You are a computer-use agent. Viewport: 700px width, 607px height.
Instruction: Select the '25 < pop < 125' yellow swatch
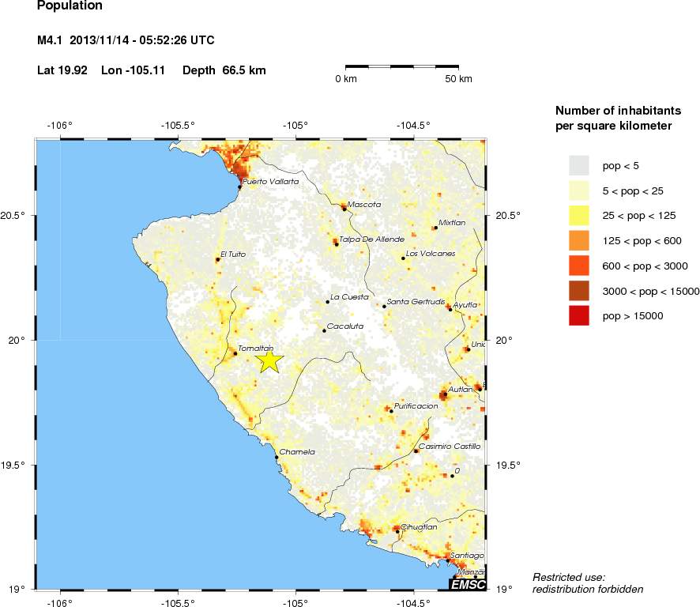(579, 215)
